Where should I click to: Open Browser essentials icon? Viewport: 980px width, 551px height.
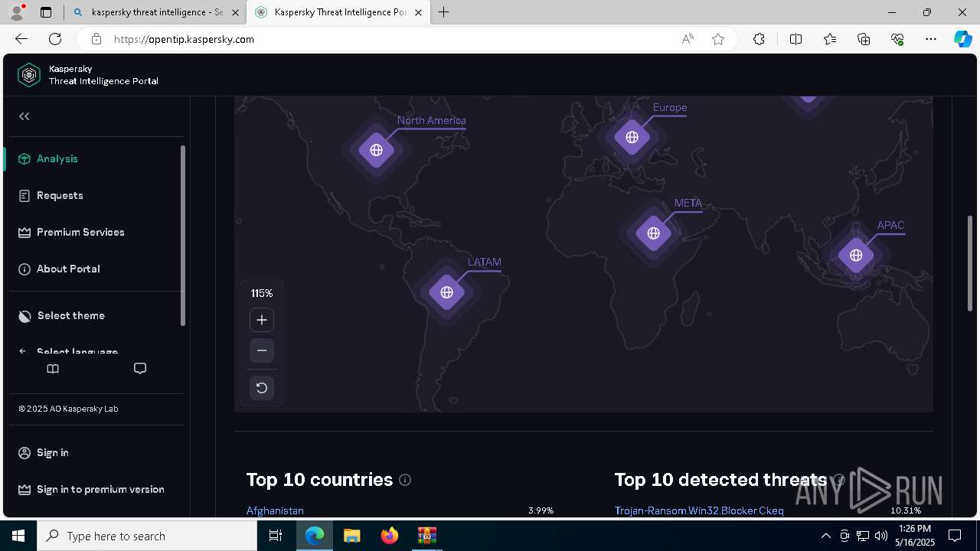(897, 39)
